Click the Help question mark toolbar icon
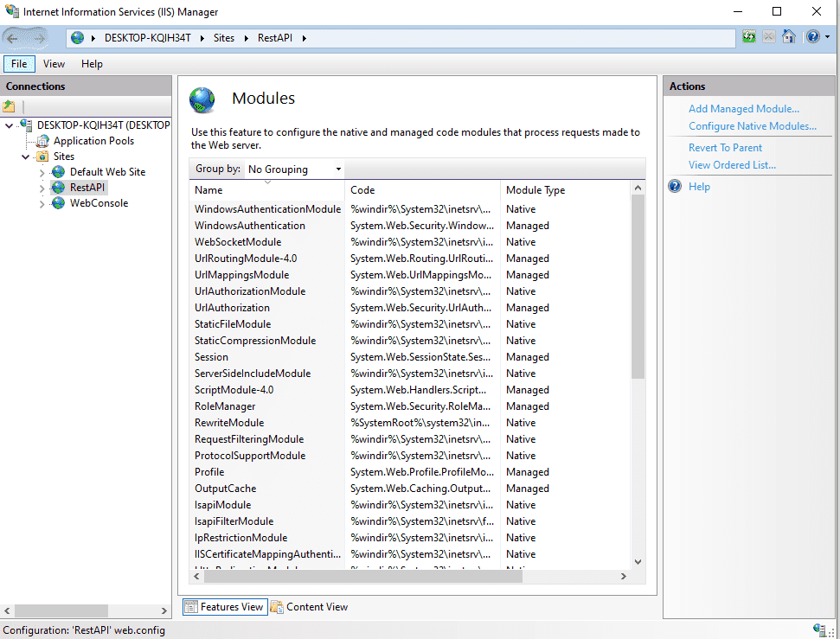840x639 pixels. (812, 36)
